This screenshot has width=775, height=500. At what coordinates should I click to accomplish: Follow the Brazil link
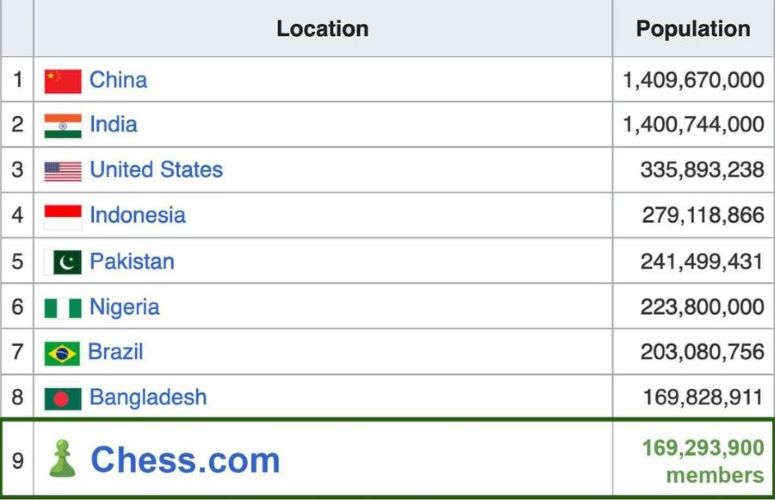coord(115,352)
